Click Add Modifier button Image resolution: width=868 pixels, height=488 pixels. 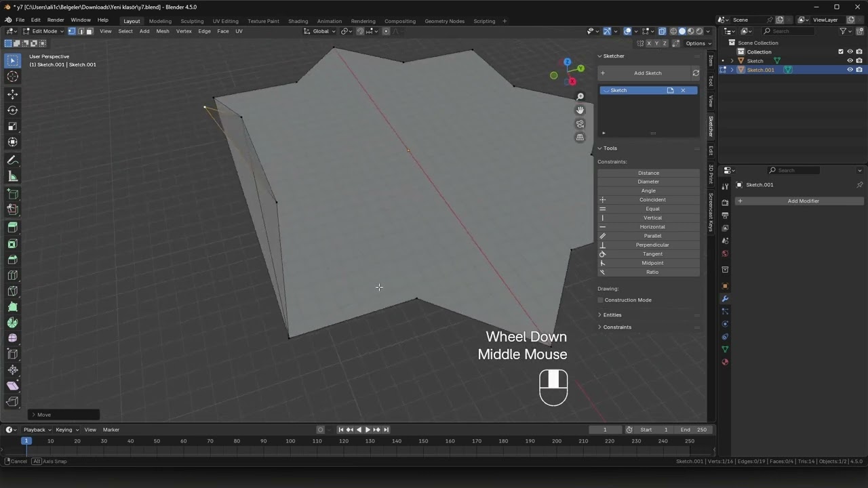tap(800, 201)
